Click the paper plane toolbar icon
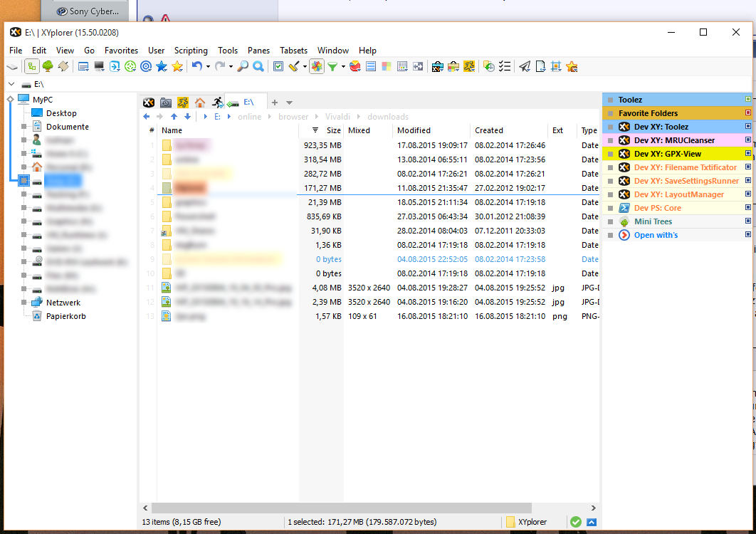 (525, 66)
